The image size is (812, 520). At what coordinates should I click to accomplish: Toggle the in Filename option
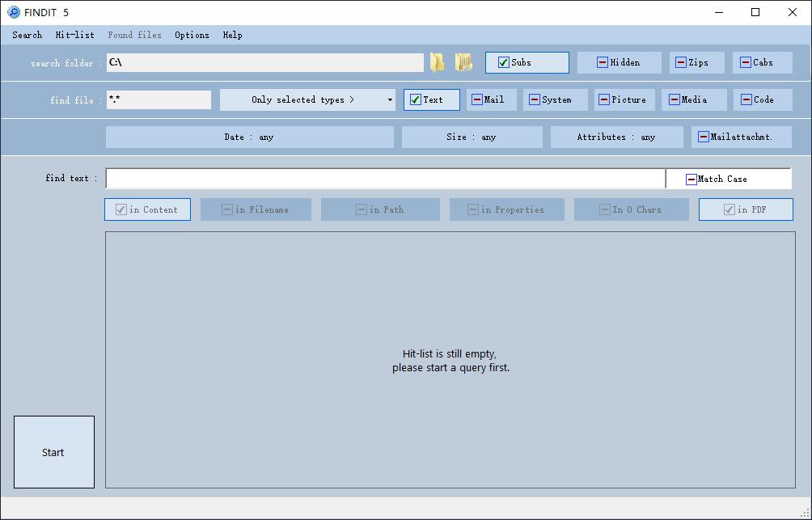point(256,209)
